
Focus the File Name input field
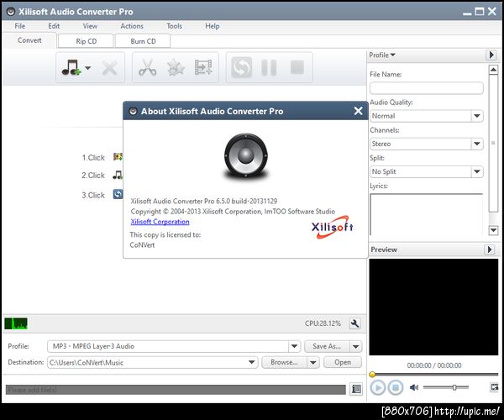coord(426,88)
